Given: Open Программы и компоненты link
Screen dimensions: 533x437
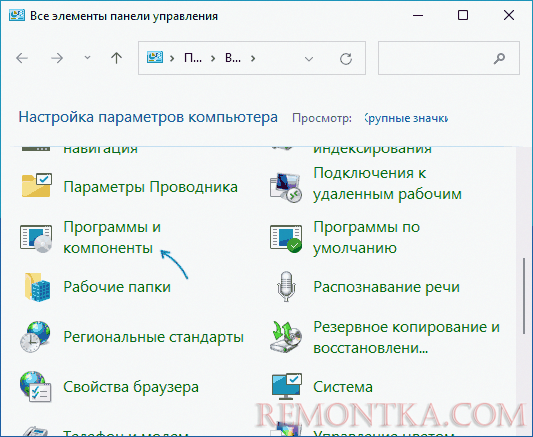Looking at the screenshot, I should 112,238.
